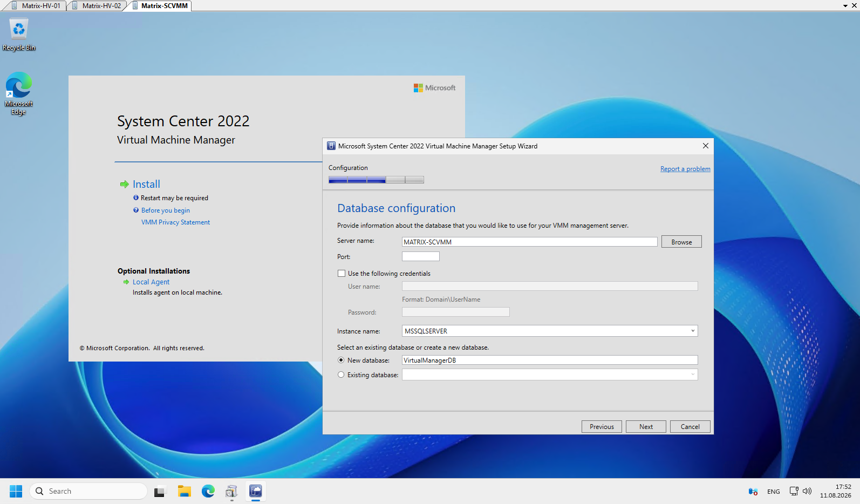Open the Microsoft Edge desktop shortcut
Image resolution: width=860 pixels, height=504 pixels.
[19, 93]
